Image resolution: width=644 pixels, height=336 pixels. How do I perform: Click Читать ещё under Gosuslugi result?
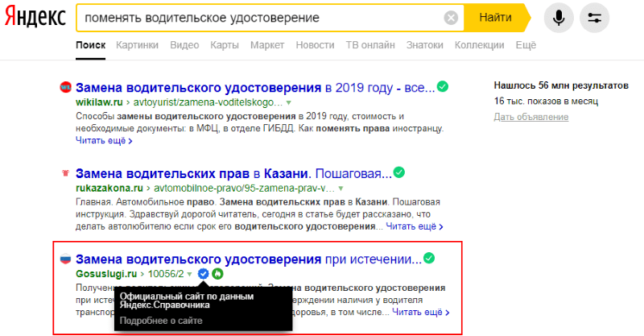pos(420,313)
